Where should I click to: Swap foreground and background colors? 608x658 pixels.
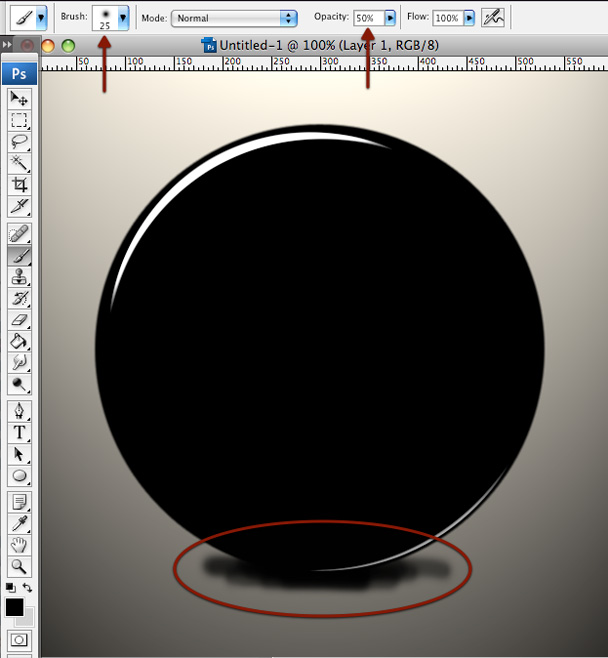click(x=27, y=588)
